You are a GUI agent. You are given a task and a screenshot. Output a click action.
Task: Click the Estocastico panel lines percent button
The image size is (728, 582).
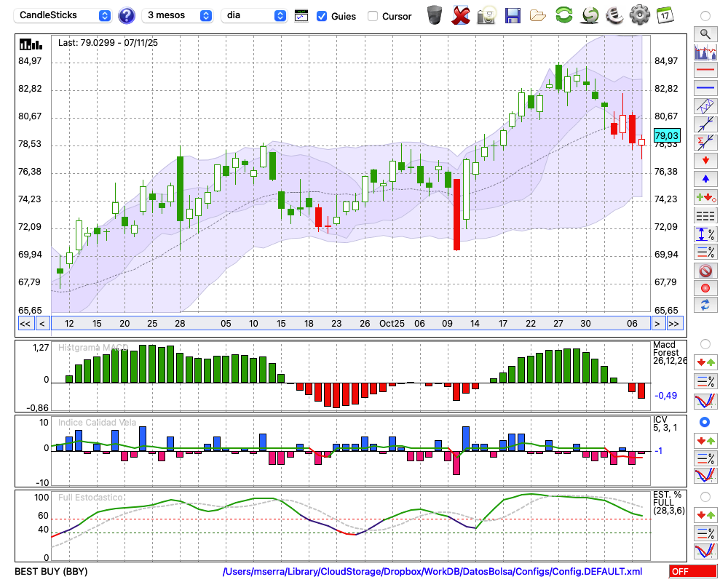coord(705,533)
